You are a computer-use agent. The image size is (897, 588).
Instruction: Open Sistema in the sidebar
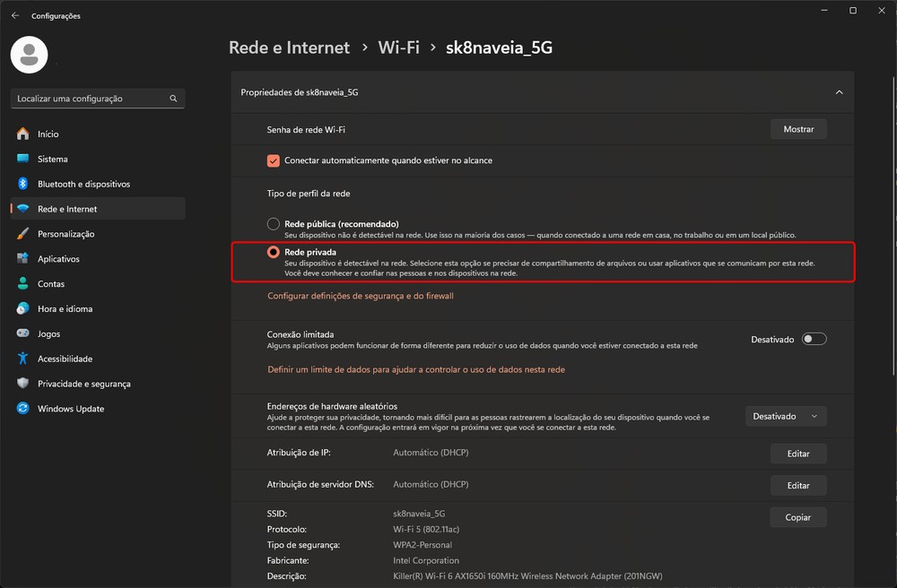[52, 159]
